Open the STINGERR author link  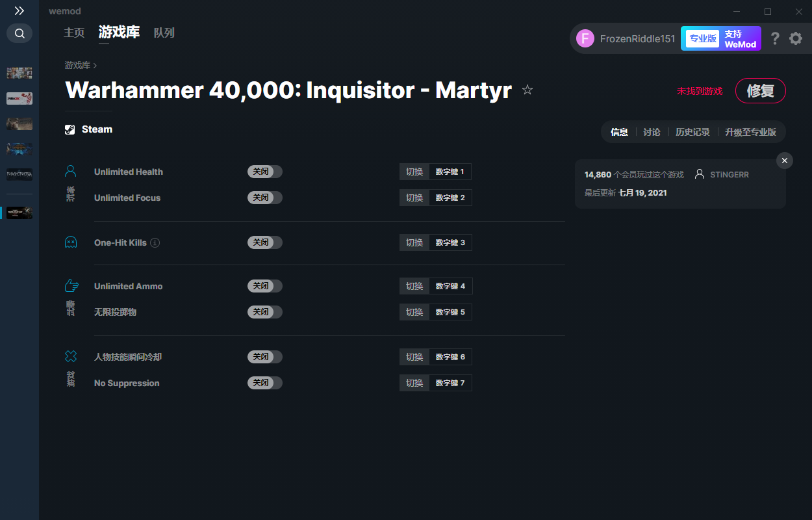click(730, 175)
